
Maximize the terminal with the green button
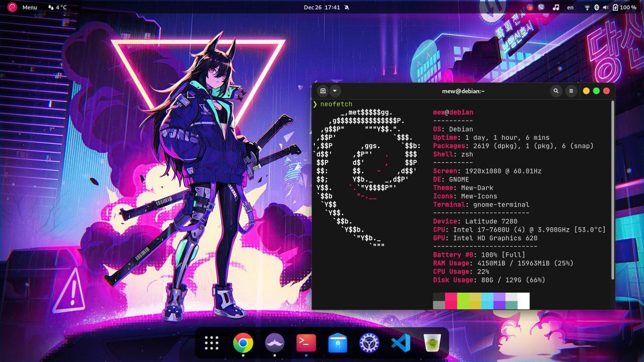point(596,91)
